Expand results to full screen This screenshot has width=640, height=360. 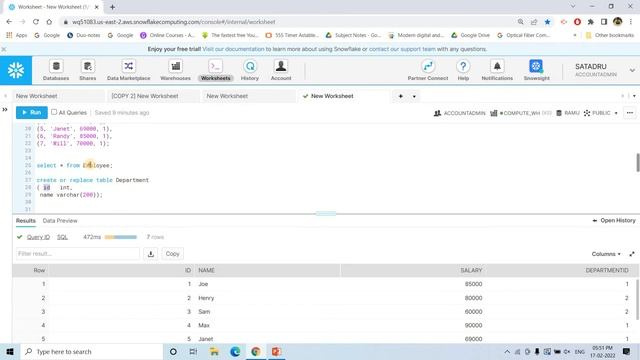click(632, 254)
